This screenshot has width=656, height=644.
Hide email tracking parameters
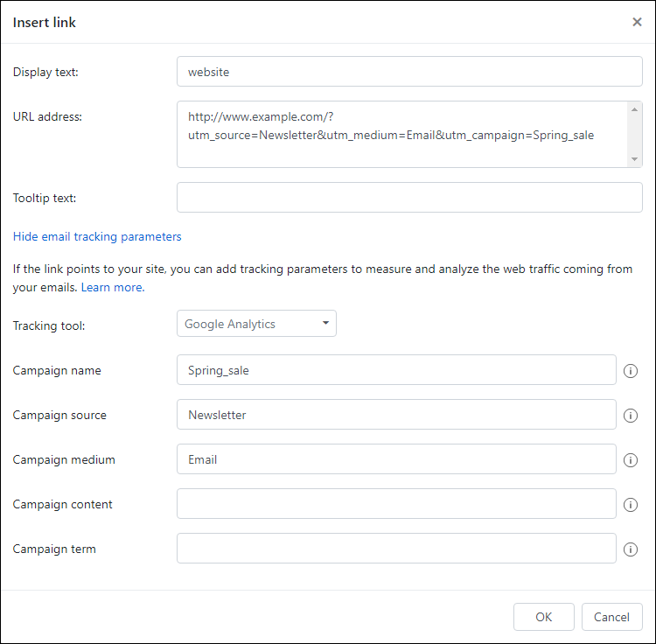tap(97, 236)
